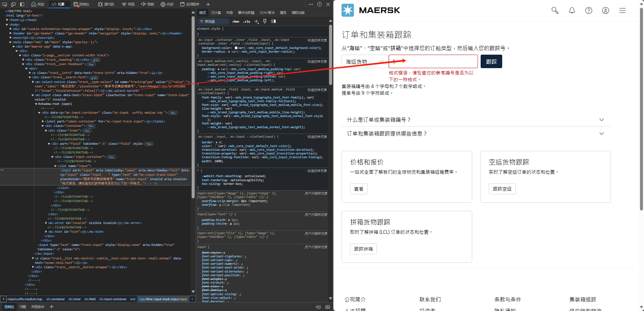
Task: Toggle color swatch for input default text-color
Action: tap(217, 146)
